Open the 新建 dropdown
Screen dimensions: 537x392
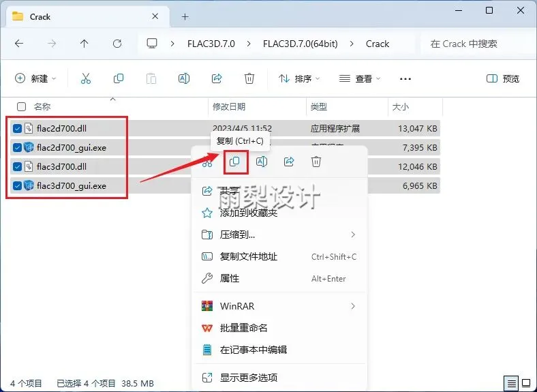(x=35, y=79)
